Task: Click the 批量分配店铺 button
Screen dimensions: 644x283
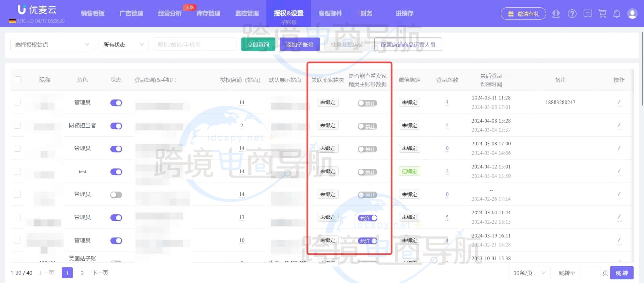Action: pos(347,45)
